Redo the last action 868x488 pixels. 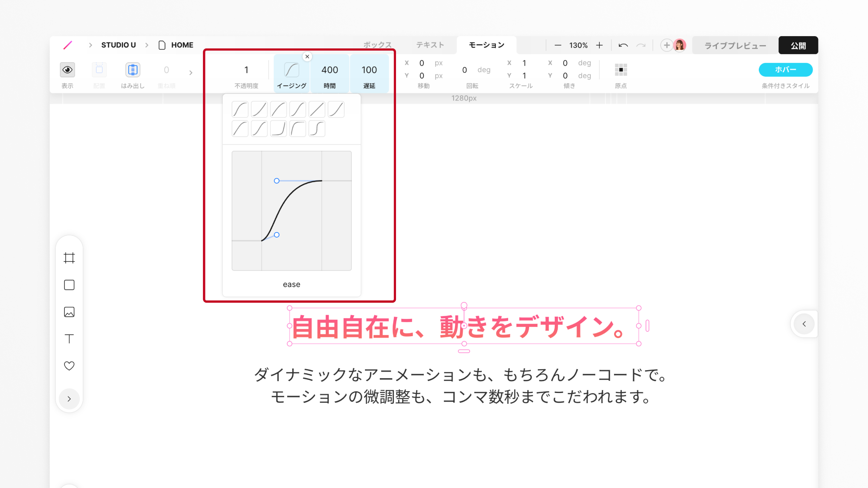point(641,45)
